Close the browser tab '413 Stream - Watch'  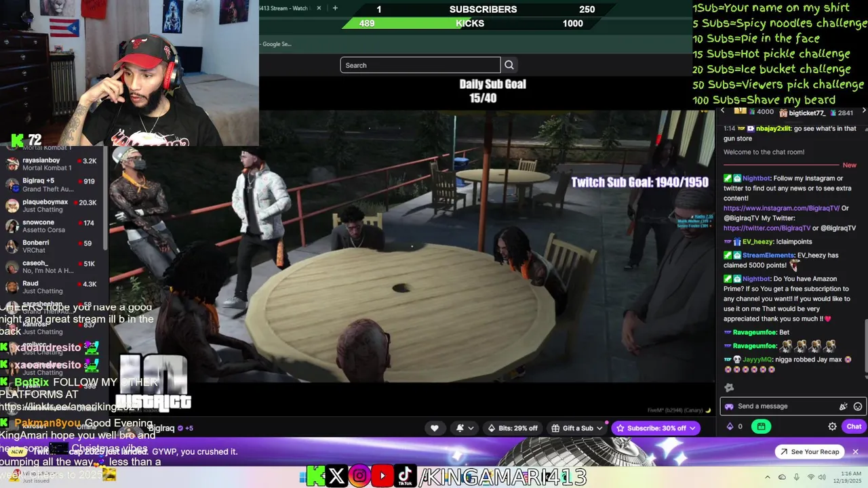tap(319, 8)
